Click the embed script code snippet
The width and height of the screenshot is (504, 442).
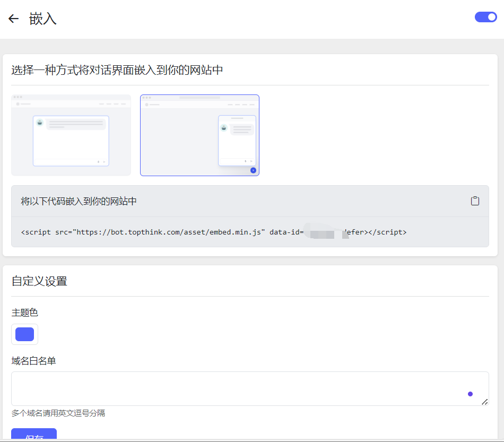click(x=214, y=232)
